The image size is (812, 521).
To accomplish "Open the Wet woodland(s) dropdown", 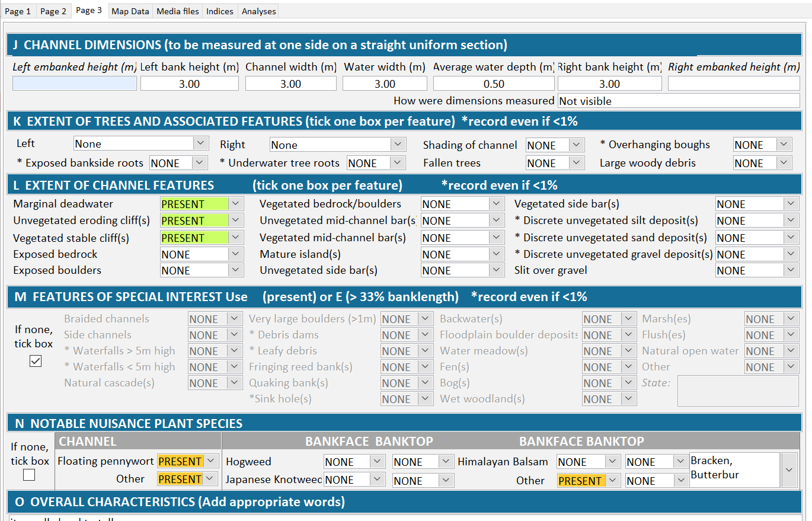I will [609, 399].
